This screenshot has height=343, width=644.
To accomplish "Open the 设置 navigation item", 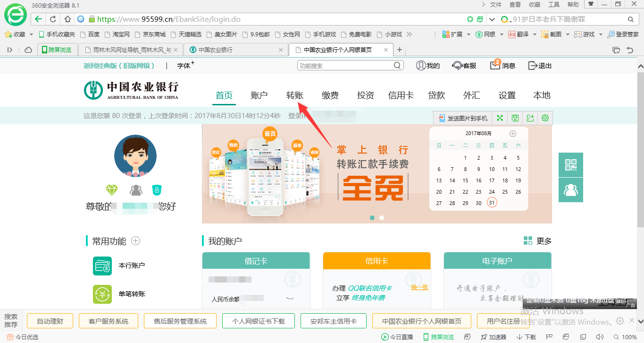I will [507, 95].
